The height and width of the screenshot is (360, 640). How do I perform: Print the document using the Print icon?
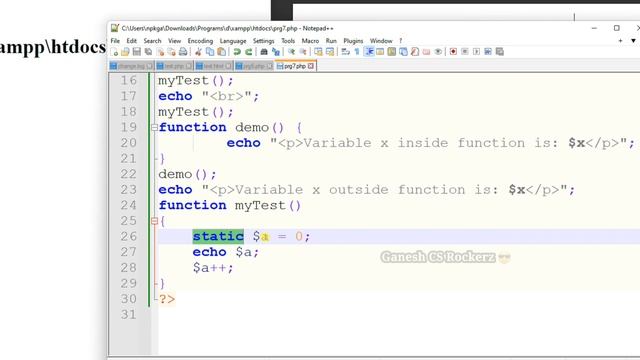point(183,52)
